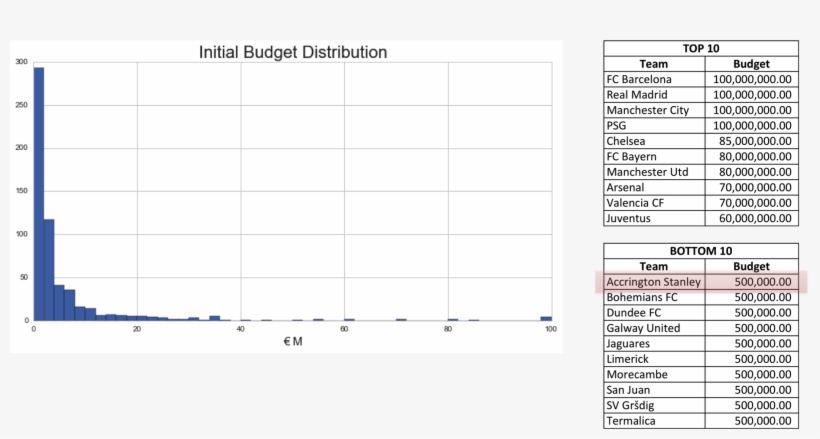Image resolution: width=820 pixels, height=439 pixels.
Task: Click 'Budget' header in TOP 10 table
Action: coord(751,64)
